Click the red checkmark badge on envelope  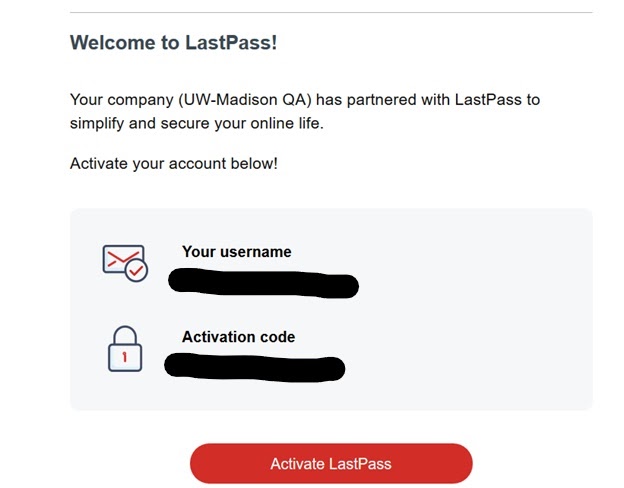pyautogui.click(x=136, y=270)
